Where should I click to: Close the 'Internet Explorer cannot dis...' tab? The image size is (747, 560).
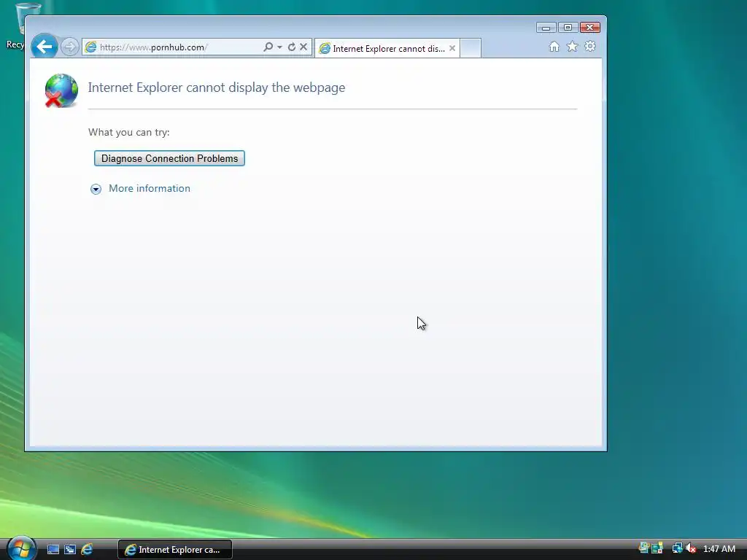tap(452, 48)
